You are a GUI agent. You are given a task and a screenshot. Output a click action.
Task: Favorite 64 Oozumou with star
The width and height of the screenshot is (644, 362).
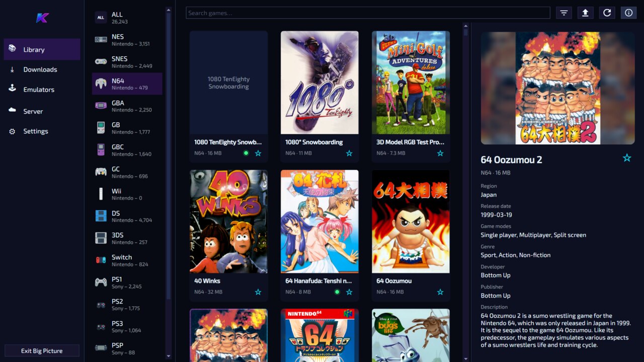[x=440, y=292]
